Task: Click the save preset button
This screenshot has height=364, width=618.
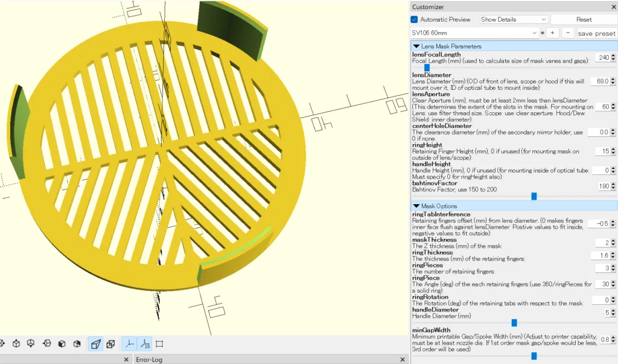Action: point(596,33)
